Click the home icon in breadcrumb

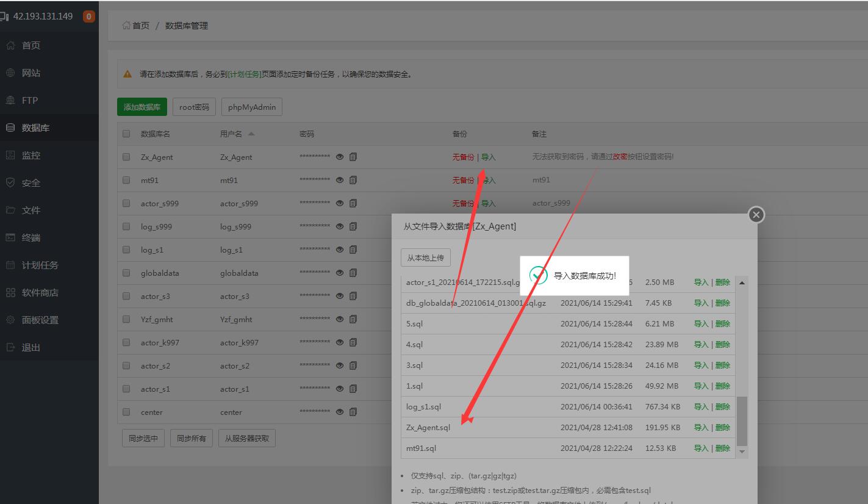coord(126,26)
